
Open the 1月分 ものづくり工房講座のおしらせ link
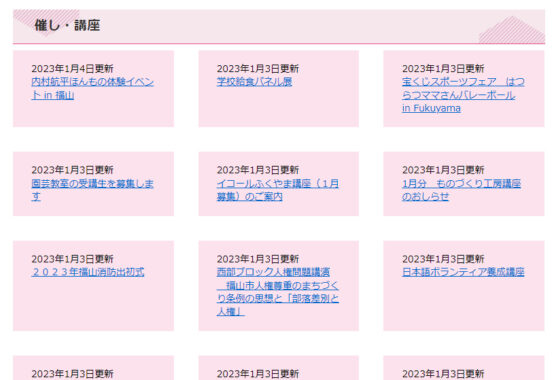(x=461, y=190)
